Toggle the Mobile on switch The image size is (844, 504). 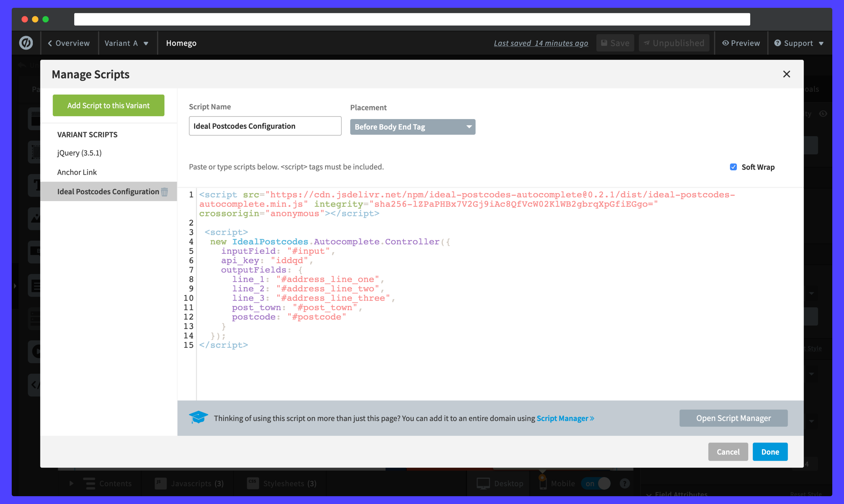[596, 483]
